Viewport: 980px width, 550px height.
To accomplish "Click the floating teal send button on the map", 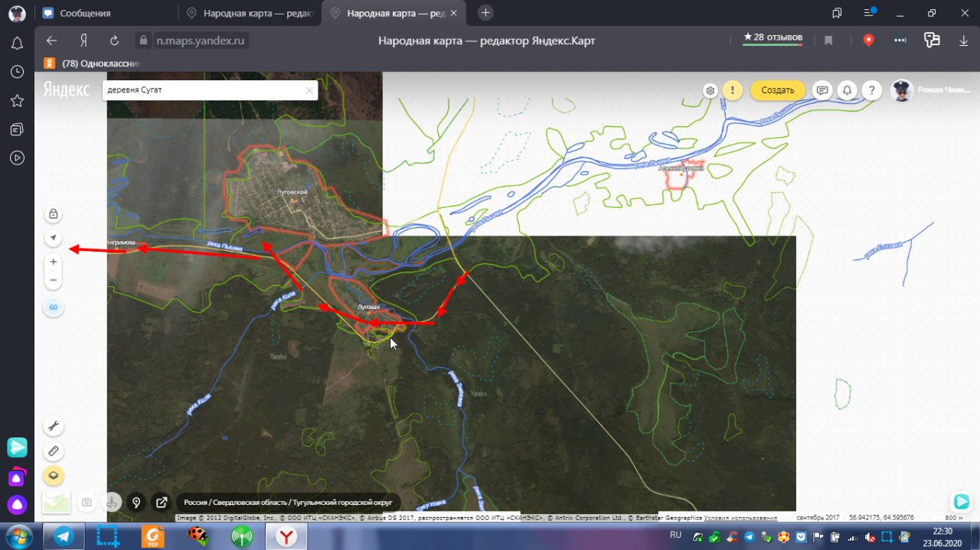I will coord(962,502).
